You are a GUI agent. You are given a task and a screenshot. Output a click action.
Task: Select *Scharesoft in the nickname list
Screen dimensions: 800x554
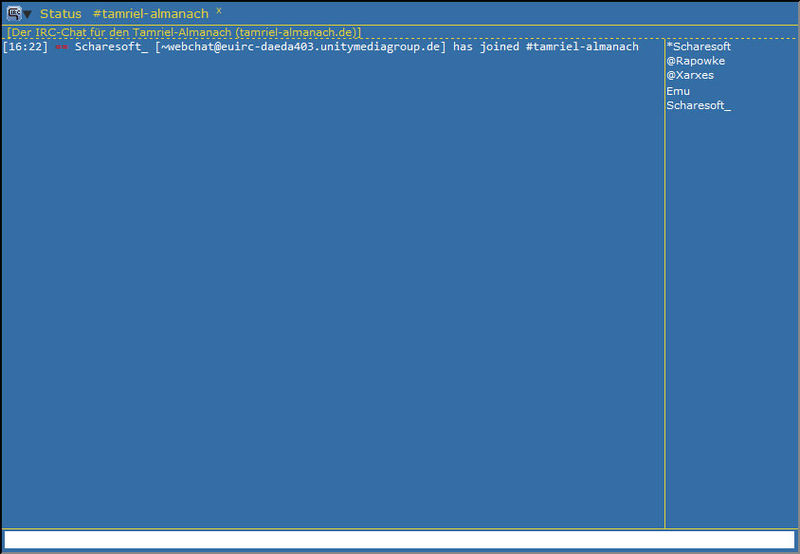pyautogui.click(x=698, y=47)
